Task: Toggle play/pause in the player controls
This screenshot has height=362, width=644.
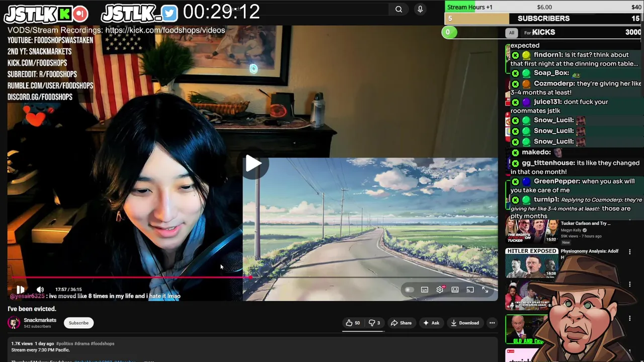Action: 20,290
